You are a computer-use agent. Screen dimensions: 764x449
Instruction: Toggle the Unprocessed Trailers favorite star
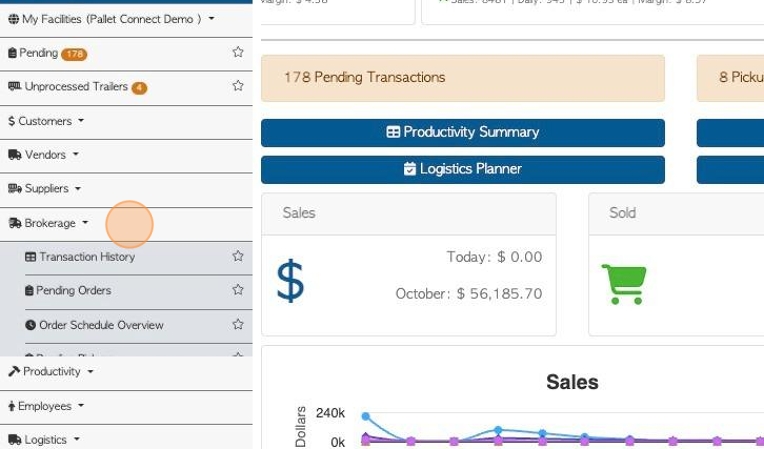tap(238, 86)
